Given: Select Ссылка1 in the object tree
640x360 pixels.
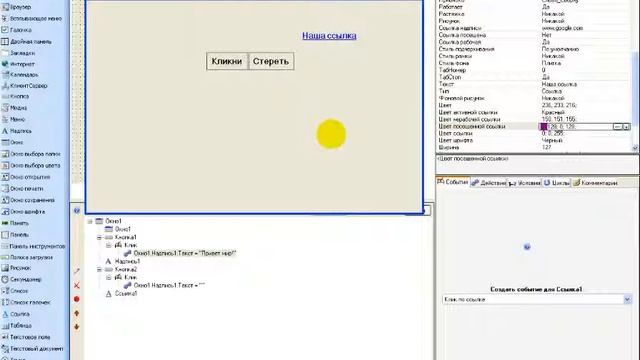Looking at the screenshot, I should tap(126, 293).
